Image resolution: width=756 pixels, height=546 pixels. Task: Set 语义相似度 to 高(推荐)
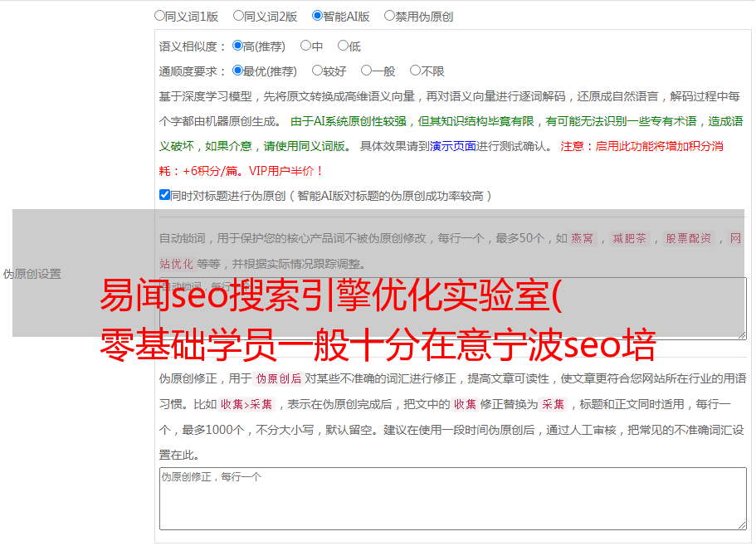pos(237,46)
